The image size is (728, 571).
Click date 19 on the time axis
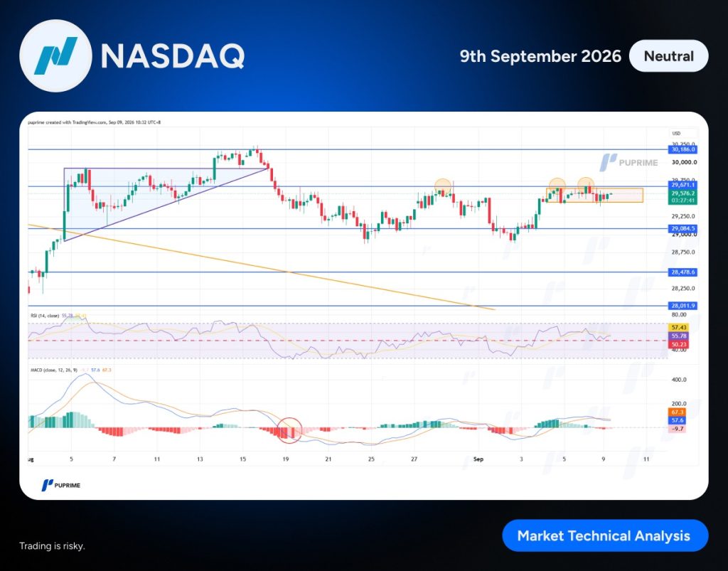(286, 459)
